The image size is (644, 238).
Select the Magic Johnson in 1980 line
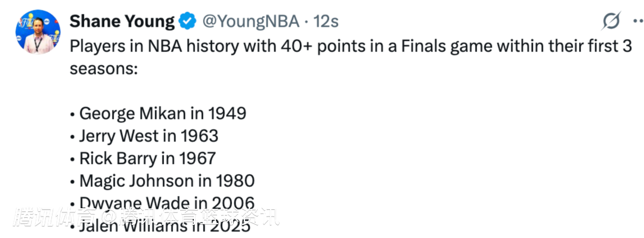(163, 181)
